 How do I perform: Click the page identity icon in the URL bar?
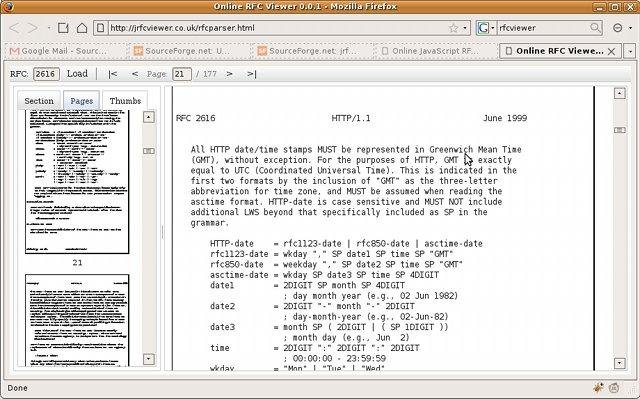click(x=100, y=28)
